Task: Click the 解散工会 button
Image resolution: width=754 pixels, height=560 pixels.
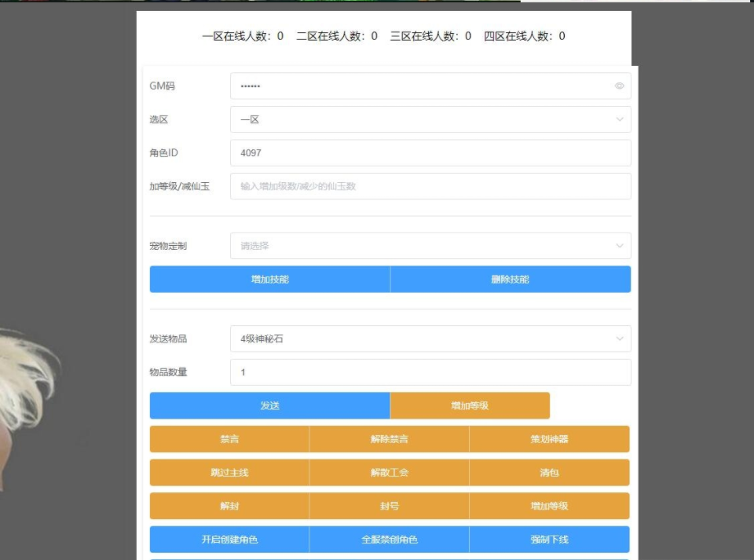Action: [x=390, y=473]
